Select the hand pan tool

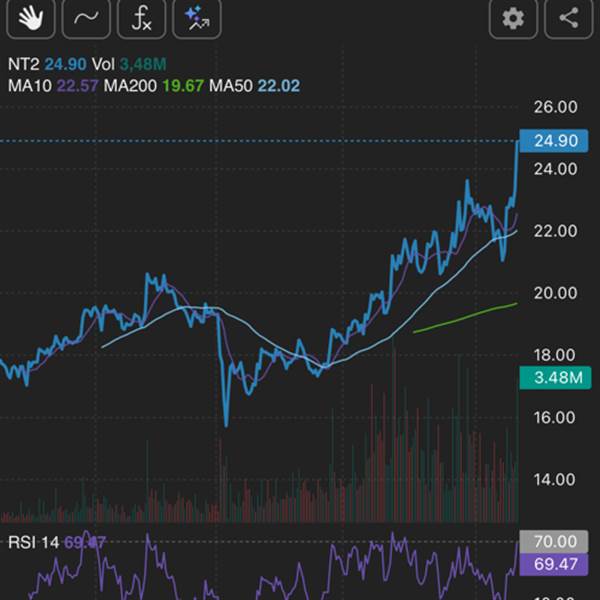coord(28,18)
